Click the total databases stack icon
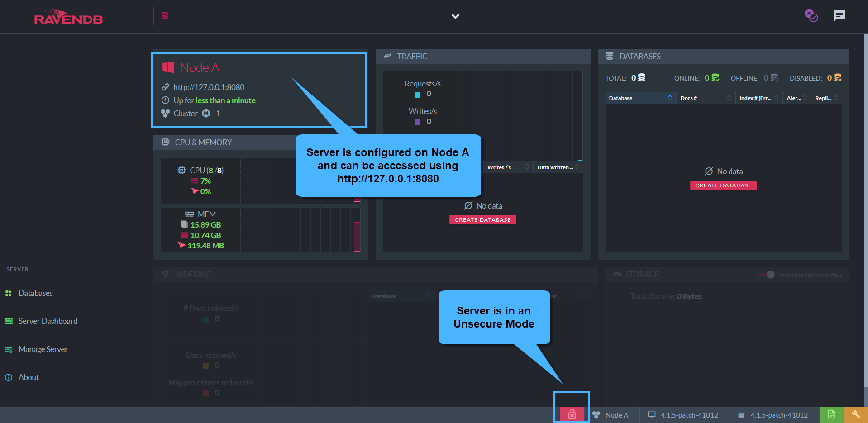The height and width of the screenshot is (423, 868). tap(642, 78)
